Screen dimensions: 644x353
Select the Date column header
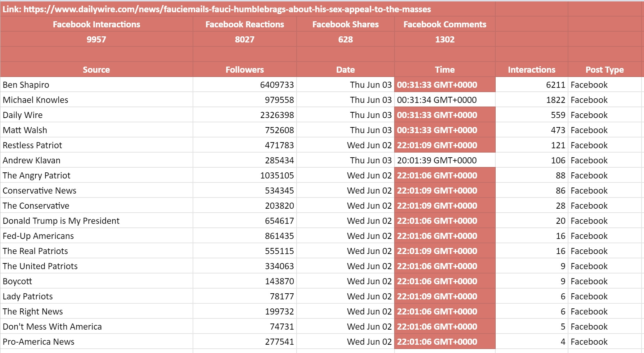click(346, 69)
